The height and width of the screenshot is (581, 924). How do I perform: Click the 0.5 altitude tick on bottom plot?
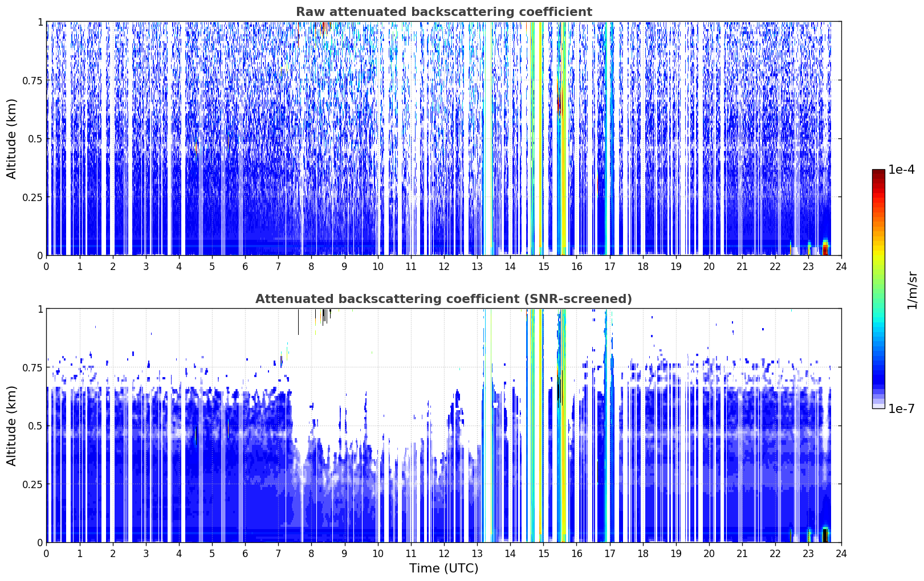pos(36,425)
